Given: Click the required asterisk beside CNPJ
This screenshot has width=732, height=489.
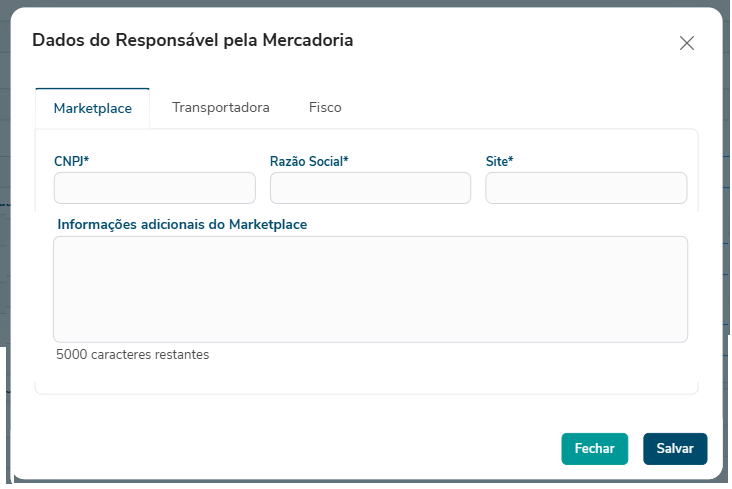Looking at the screenshot, I should click(x=87, y=160).
